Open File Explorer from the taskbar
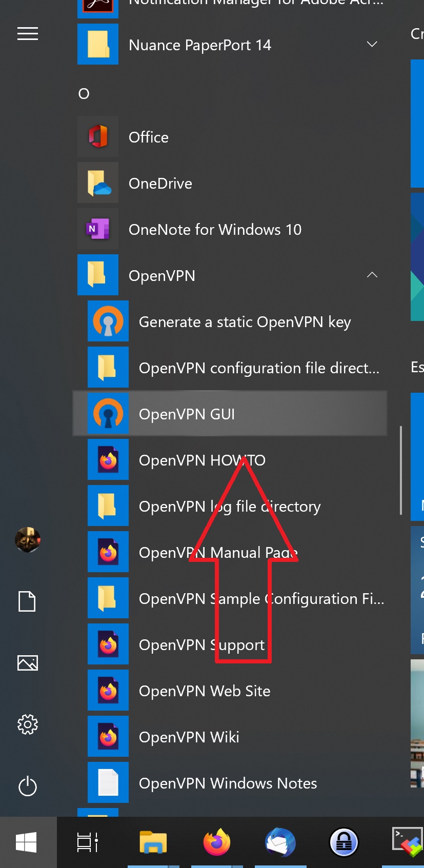The height and width of the screenshot is (868, 424). pyautogui.click(x=153, y=842)
